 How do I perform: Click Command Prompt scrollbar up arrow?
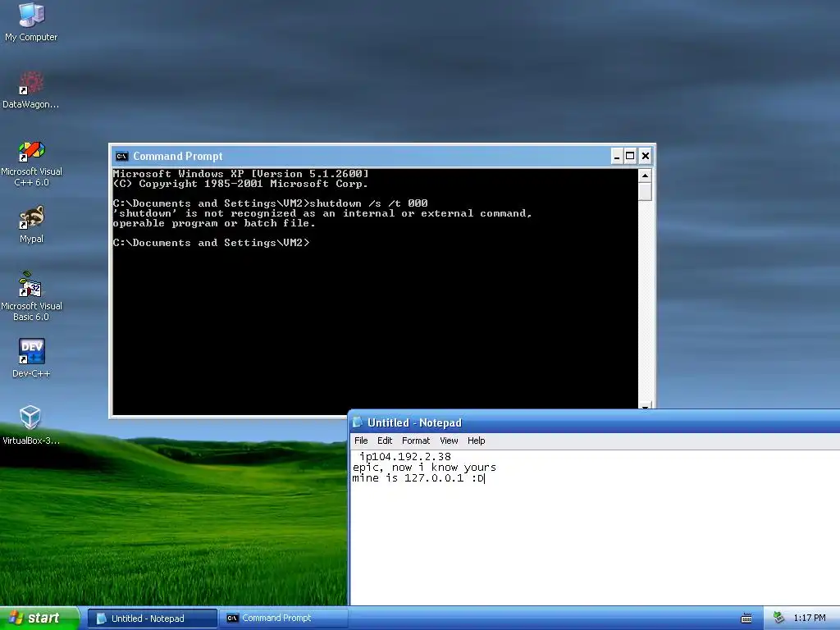(645, 176)
